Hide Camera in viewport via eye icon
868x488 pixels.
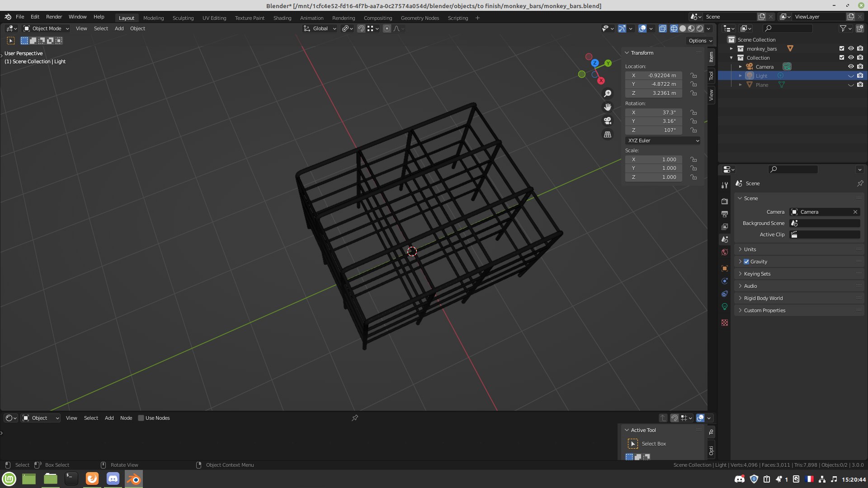851,66
